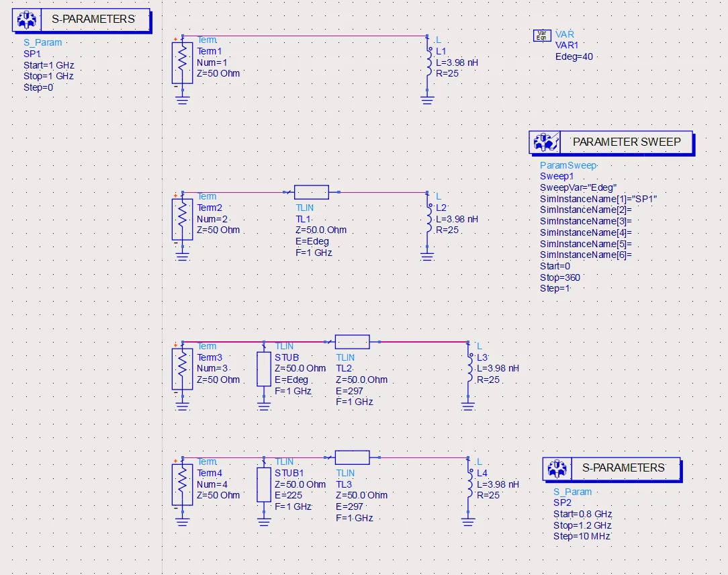The width and height of the screenshot is (728, 575).
Task: Click the L4 instance name
Action: point(482,473)
